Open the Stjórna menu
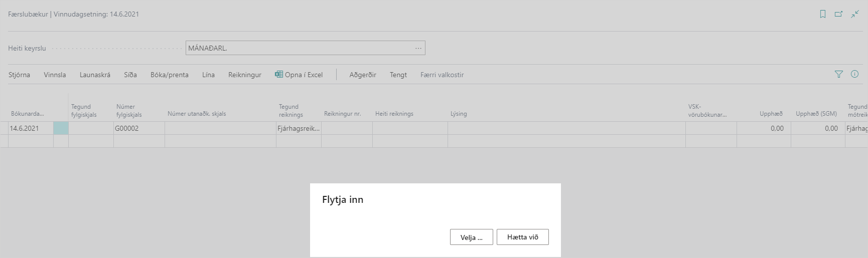 (19, 75)
